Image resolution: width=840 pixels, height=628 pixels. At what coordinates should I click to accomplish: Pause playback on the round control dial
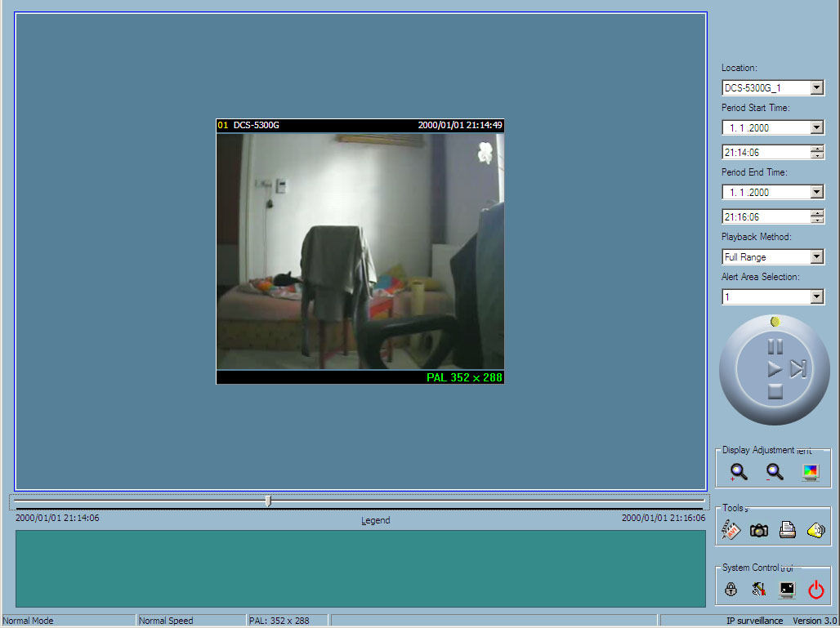pyautogui.click(x=775, y=347)
